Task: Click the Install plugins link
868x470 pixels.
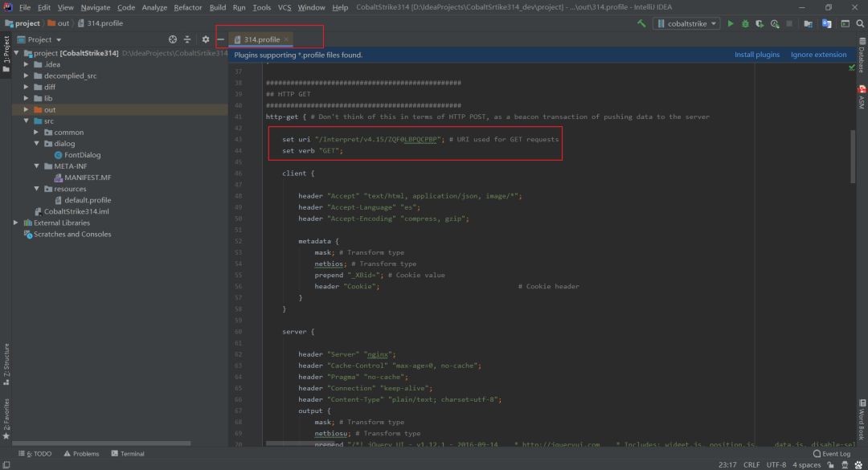Action: (757, 55)
